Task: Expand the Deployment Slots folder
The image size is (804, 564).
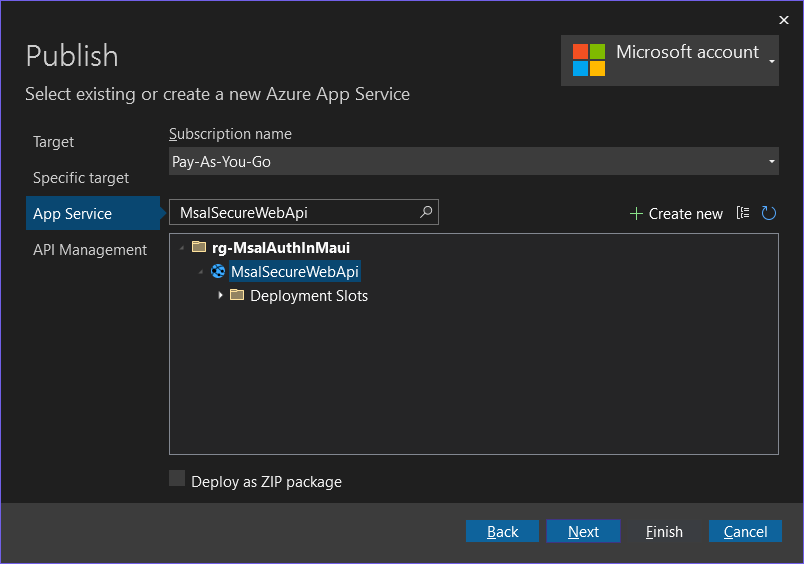Action: [x=220, y=295]
